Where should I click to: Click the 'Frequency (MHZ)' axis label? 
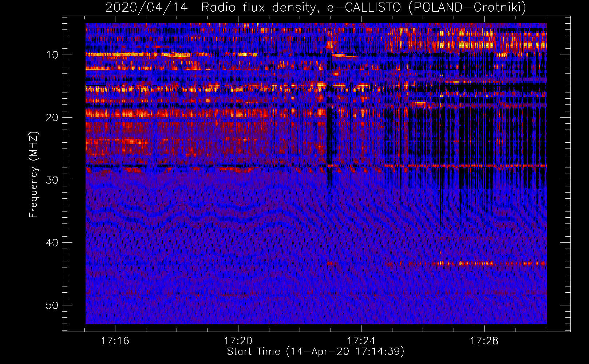(x=33, y=175)
